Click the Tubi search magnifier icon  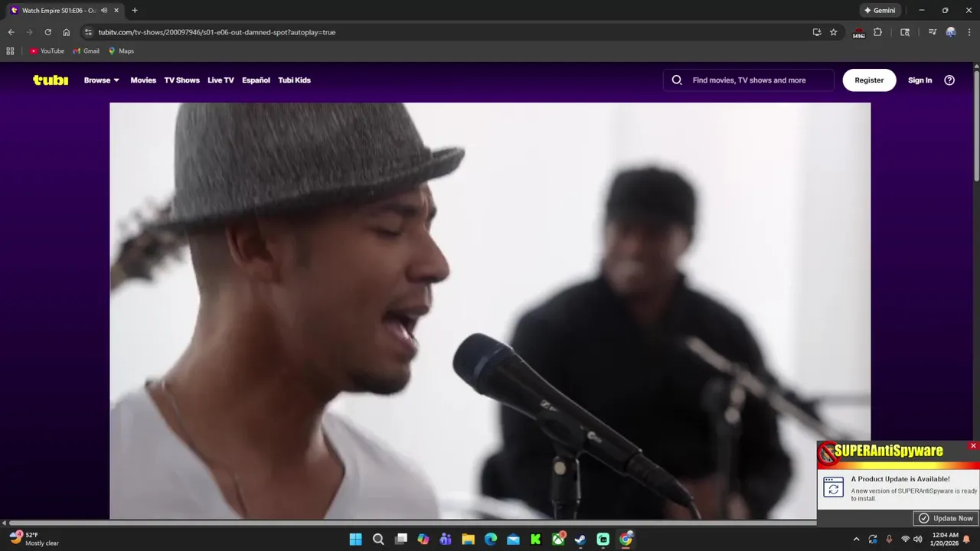pos(677,80)
